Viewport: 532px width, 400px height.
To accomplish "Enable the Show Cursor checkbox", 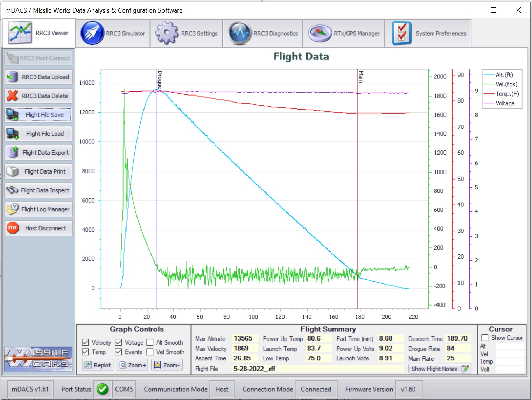I will [485, 338].
